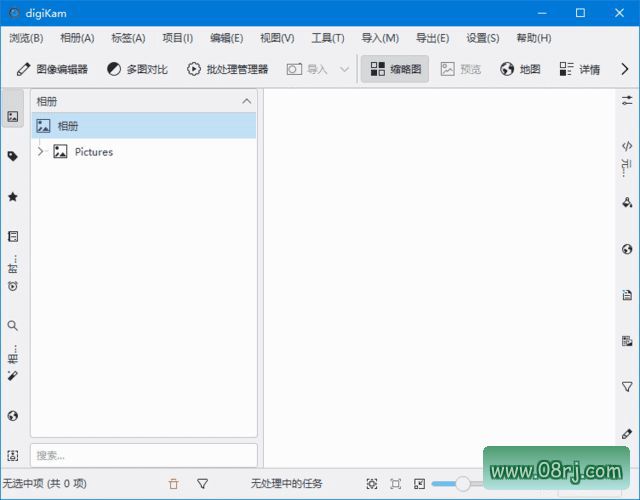Click the disabled Import (导入) camera button
This screenshot has width=640, height=500.
[307, 69]
